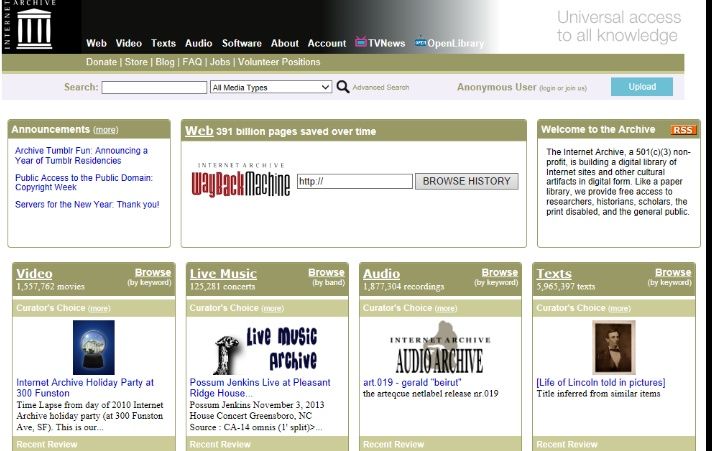This screenshot has height=451, width=712.
Task: Open Live Music Curator's Choice more link
Action: pos(272,308)
